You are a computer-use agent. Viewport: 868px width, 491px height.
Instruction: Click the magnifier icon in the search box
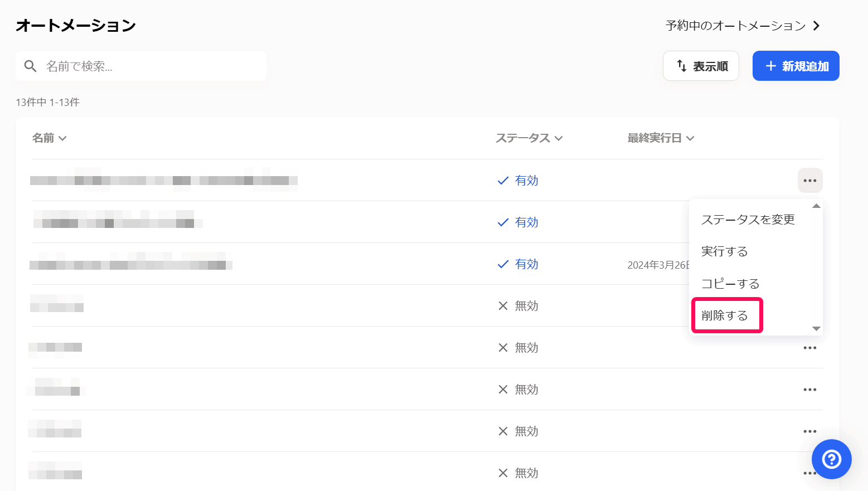31,66
